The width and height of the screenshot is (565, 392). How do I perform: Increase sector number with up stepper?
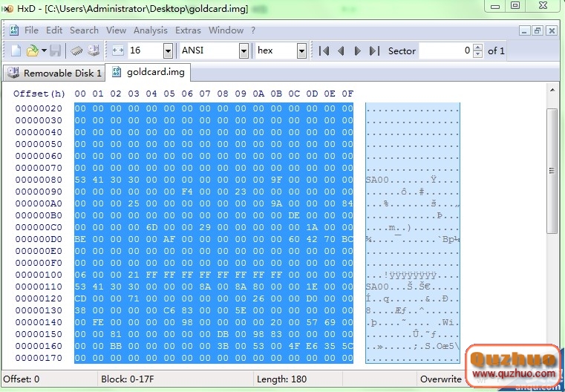coord(478,48)
